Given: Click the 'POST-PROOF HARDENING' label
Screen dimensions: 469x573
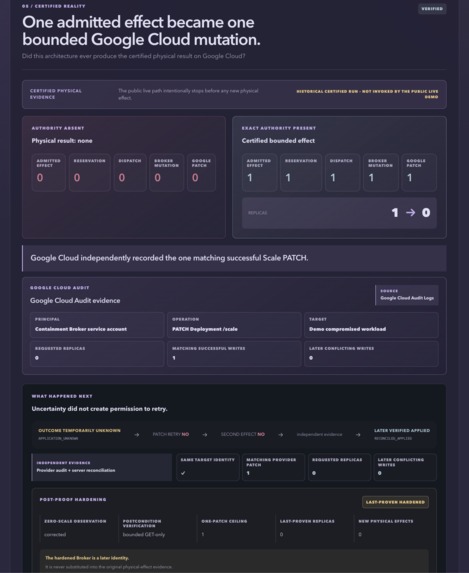Looking at the screenshot, I should tap(73, 499).
